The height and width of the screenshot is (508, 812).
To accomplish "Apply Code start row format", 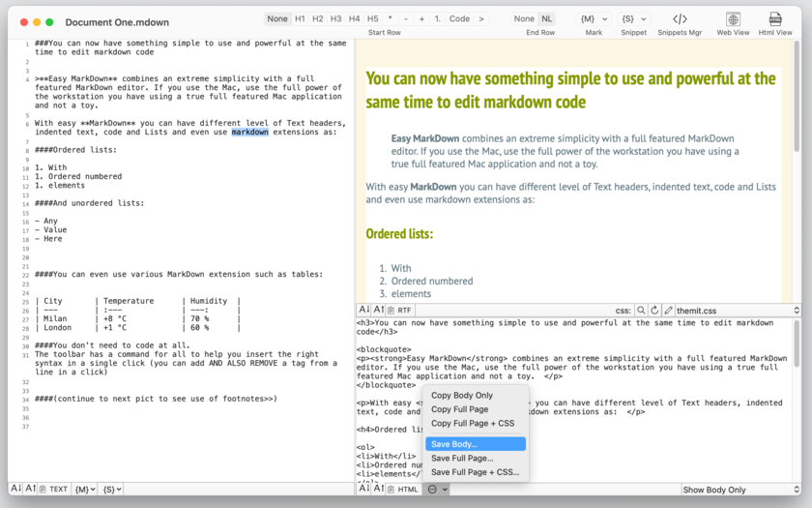I will point(459,18).
